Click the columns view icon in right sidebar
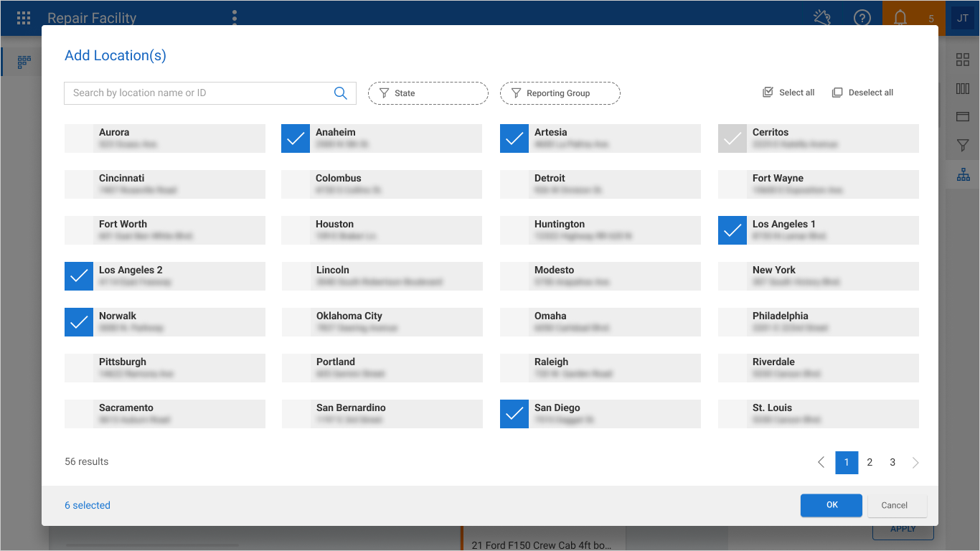Screen dimensions: 980x551 click(963, 88)
